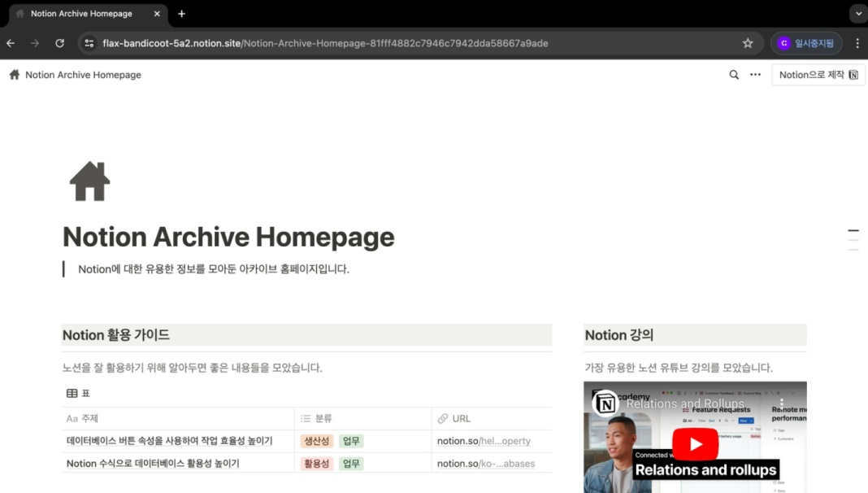This screenshot has width=868, height=493.
Task: Click the table view icon next to 표
Action: pos(72,393)
